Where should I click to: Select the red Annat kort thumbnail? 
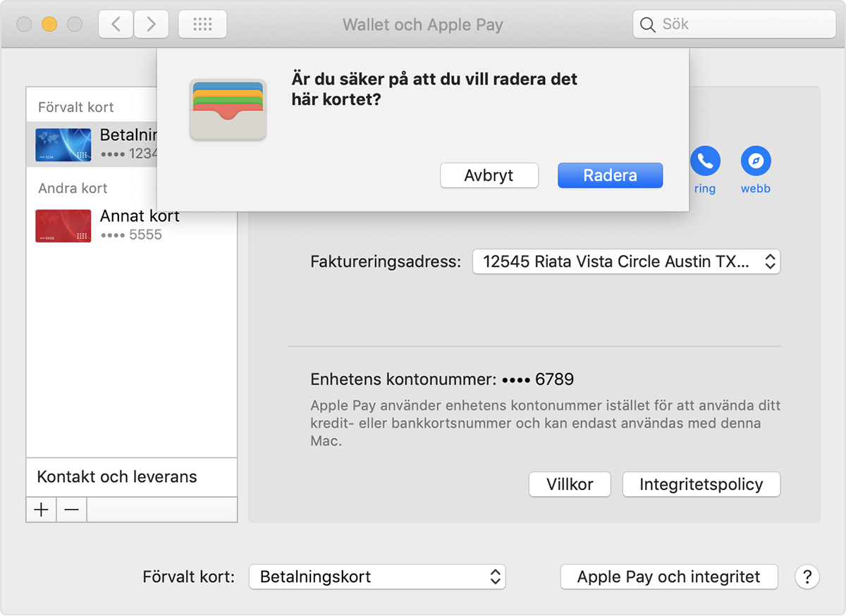coord(63,226)
